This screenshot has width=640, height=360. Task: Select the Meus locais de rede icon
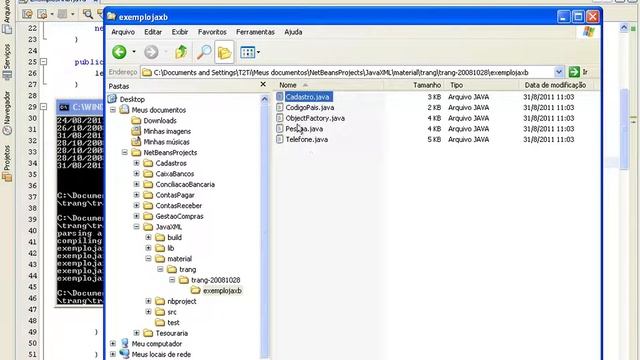tap(124, 354)
